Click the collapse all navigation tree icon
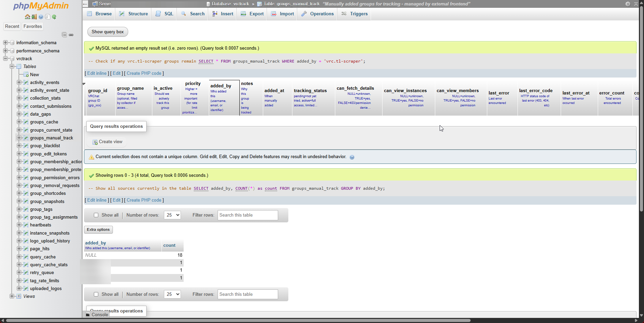 pyautogui.click(x=64, y=35)
